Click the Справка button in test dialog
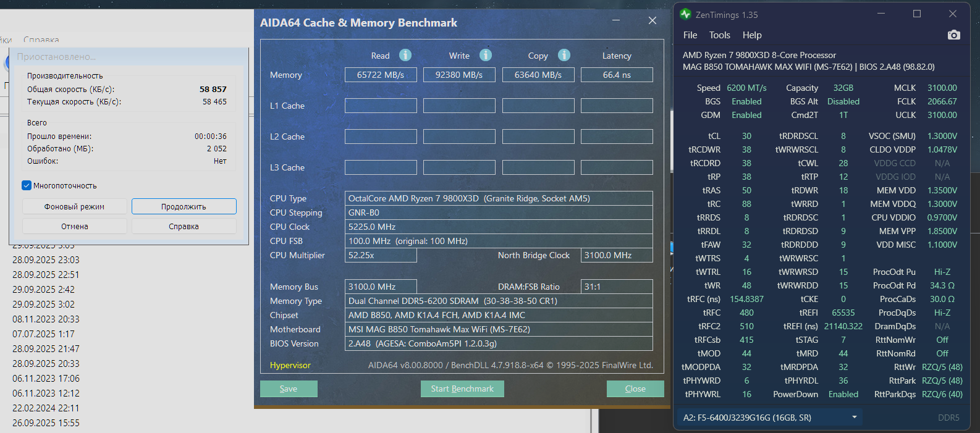The image size is (980, 433). [x=184, y=226]
